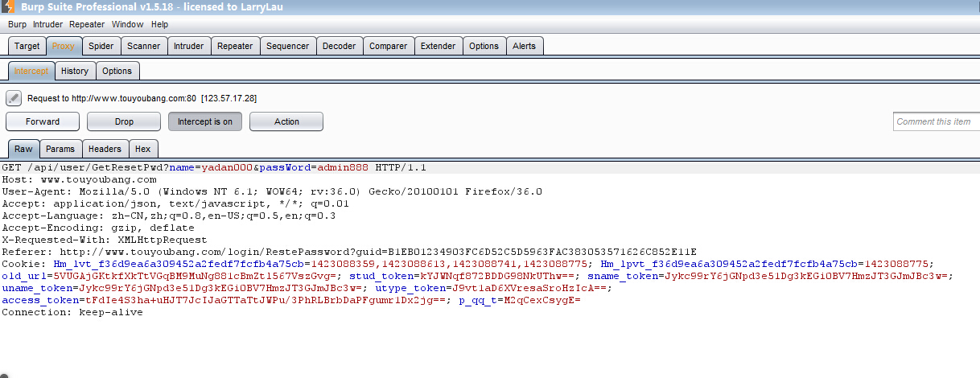
Task: Select the Intercept sub-tab
Action: point(31,71)
